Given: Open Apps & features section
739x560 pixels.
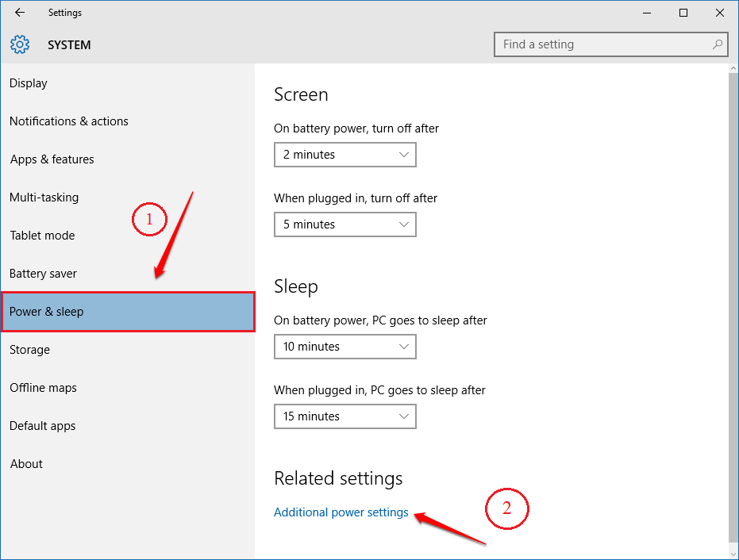Looking at the screenshot, I should click(52, 159).
